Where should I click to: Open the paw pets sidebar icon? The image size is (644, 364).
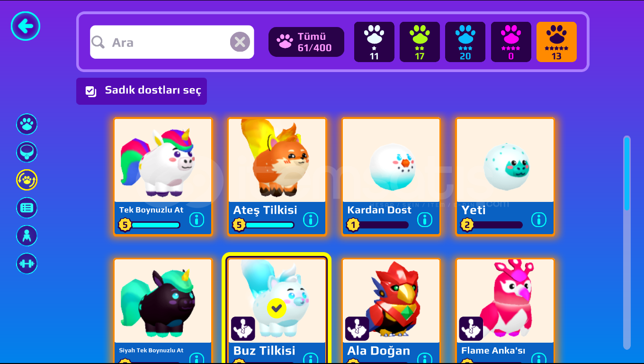[27, 124]
